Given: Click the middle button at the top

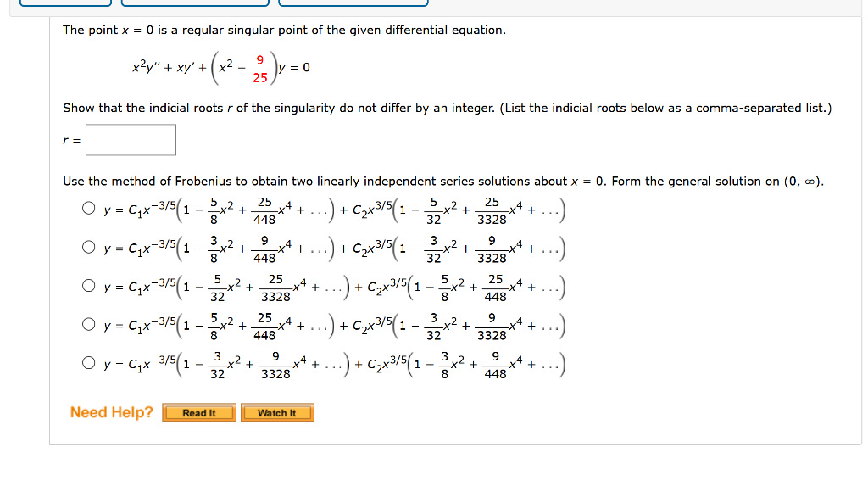Looking at the screenshot, I should pos(195,3).
